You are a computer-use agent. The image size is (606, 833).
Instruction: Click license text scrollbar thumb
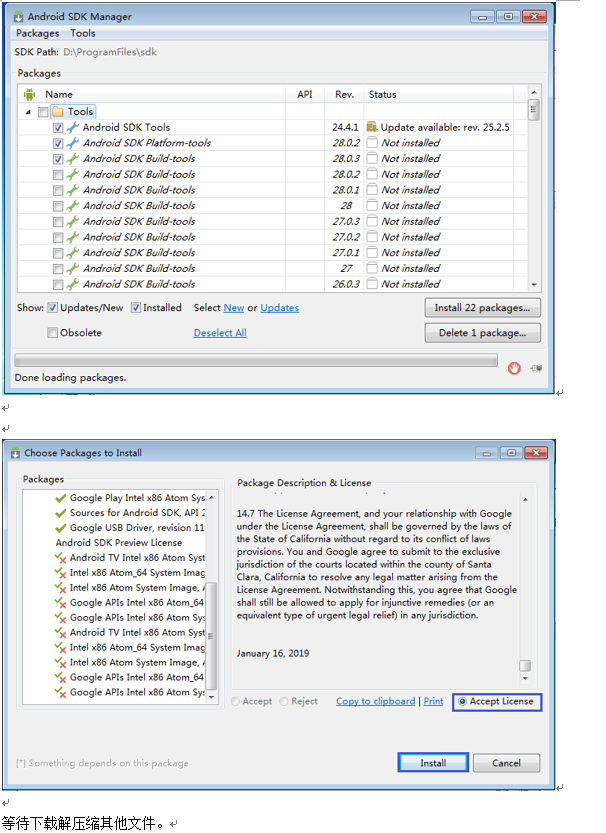(x=525, y=666)
